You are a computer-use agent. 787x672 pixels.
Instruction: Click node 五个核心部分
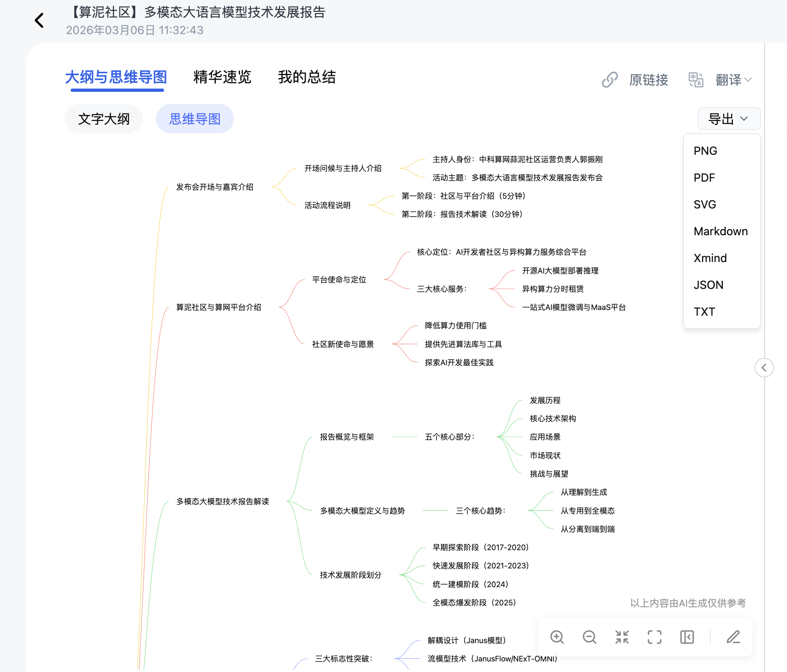tap(450, 437)
